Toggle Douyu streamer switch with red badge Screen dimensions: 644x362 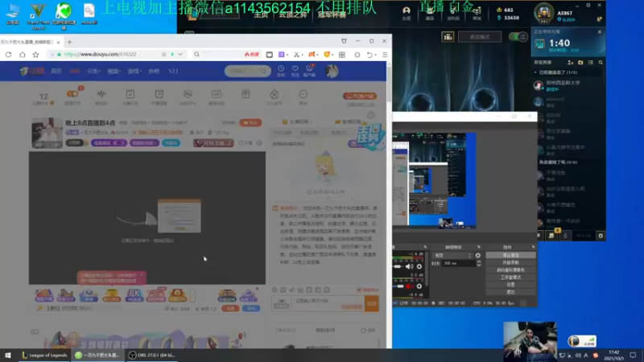pyautogui.click(x=72, y=94)
